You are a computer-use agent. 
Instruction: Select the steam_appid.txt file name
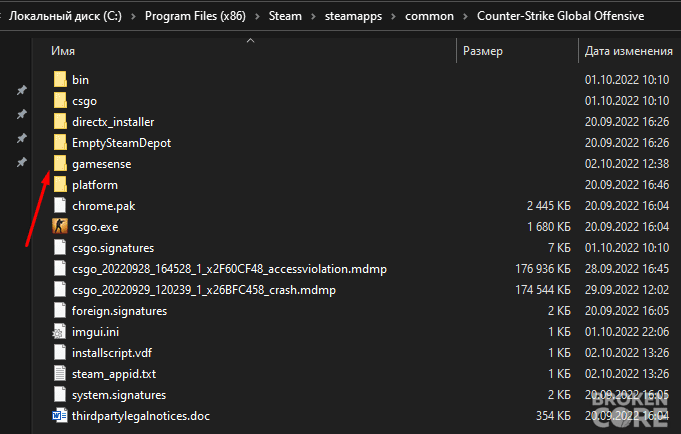[114, 374]
